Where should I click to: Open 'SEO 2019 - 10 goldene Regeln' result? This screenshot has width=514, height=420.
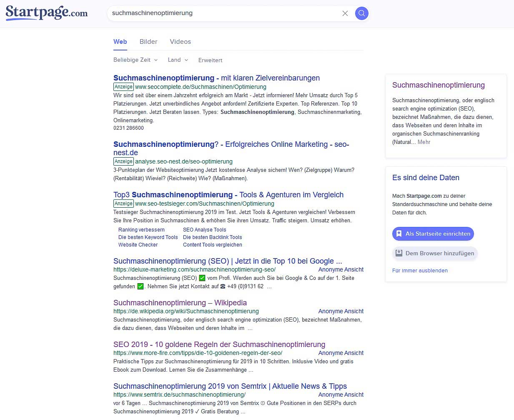click(219, 345)
